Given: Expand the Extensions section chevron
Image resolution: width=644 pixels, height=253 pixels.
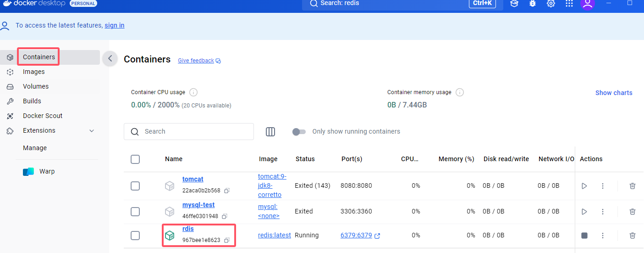Looking at the screenshot, I should (92, 131).
